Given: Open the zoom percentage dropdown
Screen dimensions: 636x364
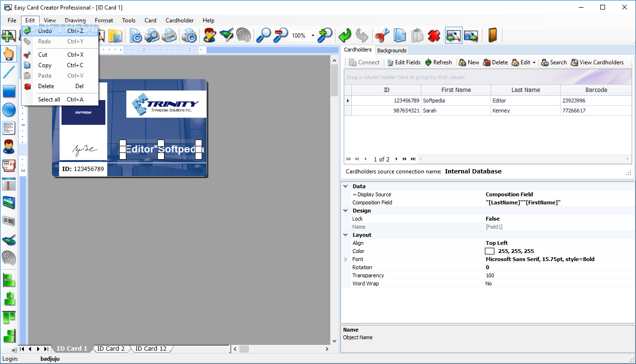Looking at the screenshot, I should (x=313, y=36).
